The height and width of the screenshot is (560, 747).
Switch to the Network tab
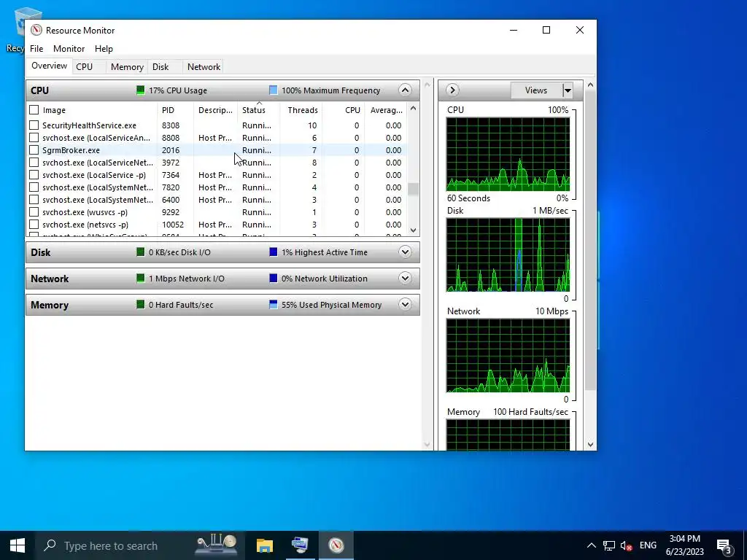(x=204, y=66)
